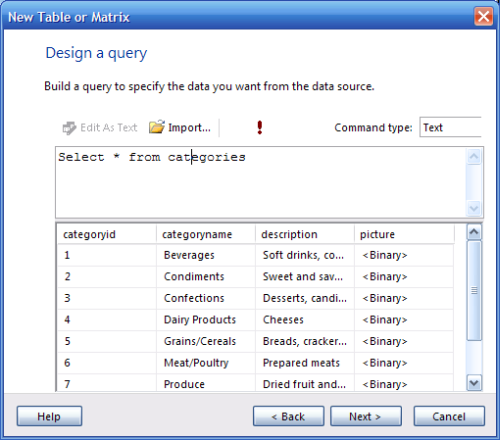
Task: Click the Binary cell in the Dairy Products row
Action: (404, 320)
